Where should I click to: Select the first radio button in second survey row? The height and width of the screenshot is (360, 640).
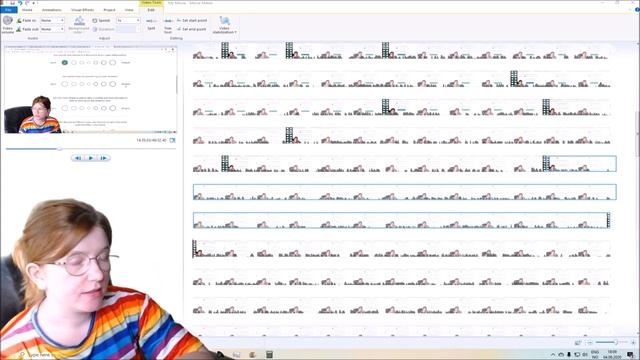pyautogui.click(x=64, y=84)
